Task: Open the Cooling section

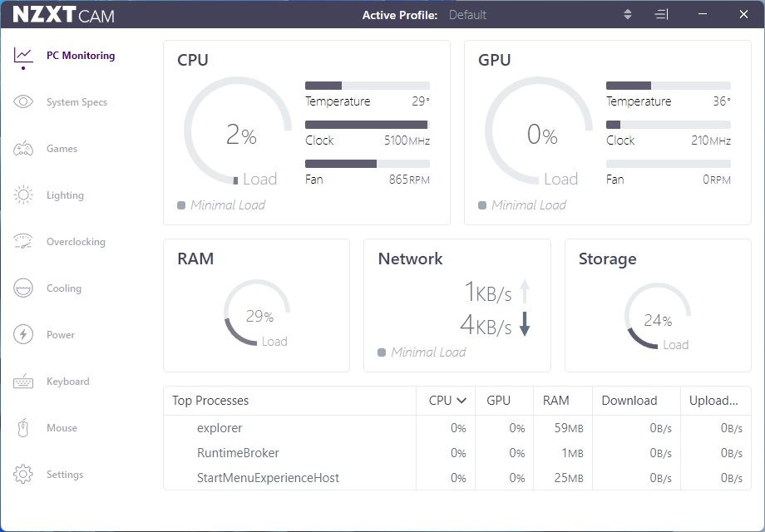Action: pos(64,288)
